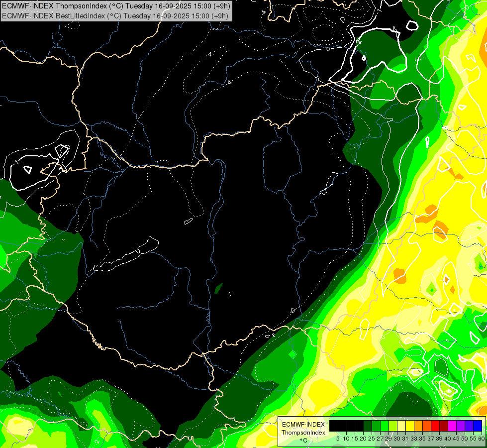Select the orange-red 35–37 legend swatch
Screen dimensions: 487x448
[427, 426]
